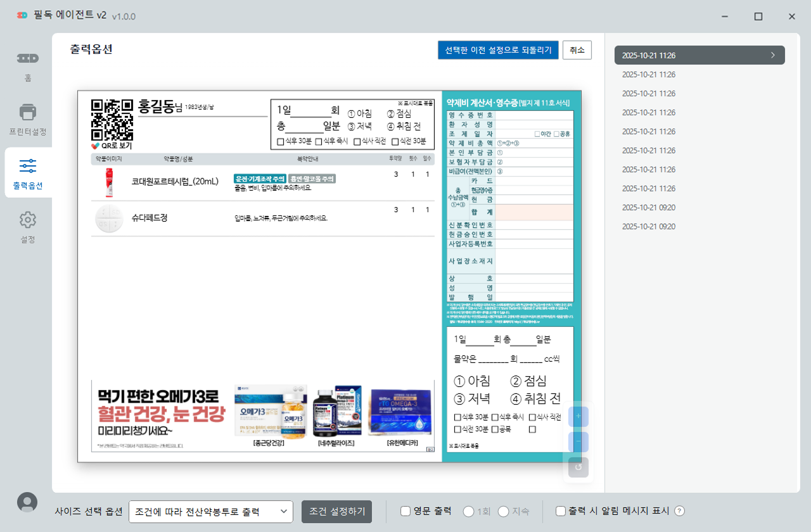This screenshot has height=532, width=811.
Task: Click the 조건 설정하기 button
Action: click(336, 511)
